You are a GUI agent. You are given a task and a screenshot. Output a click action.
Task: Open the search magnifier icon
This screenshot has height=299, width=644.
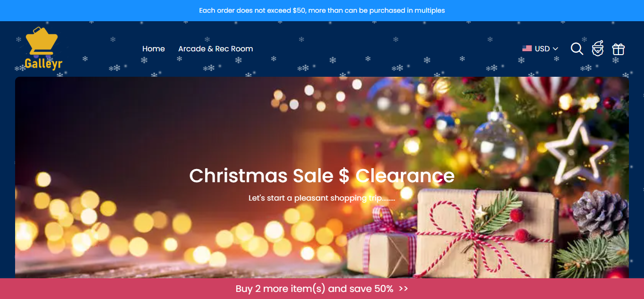pyautogui.click(x=577, y=48)
